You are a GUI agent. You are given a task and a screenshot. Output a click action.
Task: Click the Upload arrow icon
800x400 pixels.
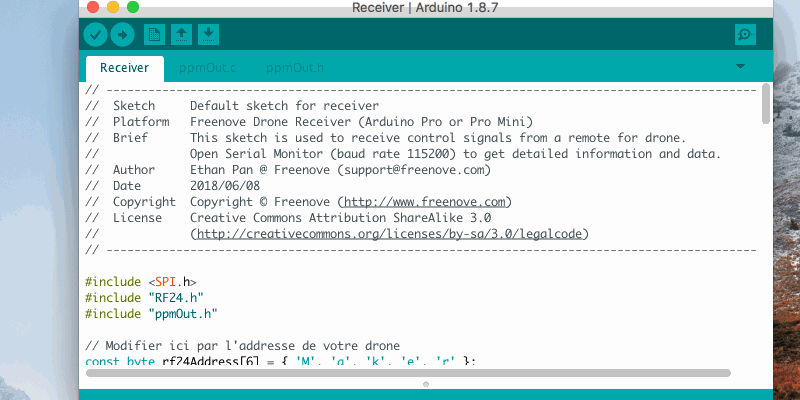coord(122,35)
